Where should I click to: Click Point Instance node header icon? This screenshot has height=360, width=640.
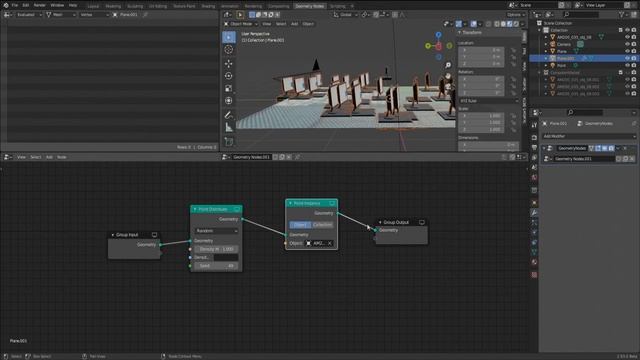332,203
